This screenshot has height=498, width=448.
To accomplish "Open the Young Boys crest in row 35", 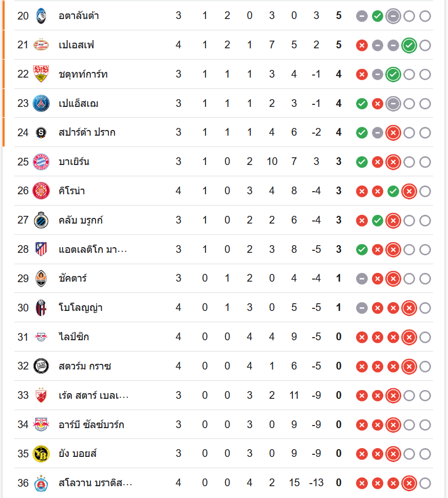I will pos(41,454).
